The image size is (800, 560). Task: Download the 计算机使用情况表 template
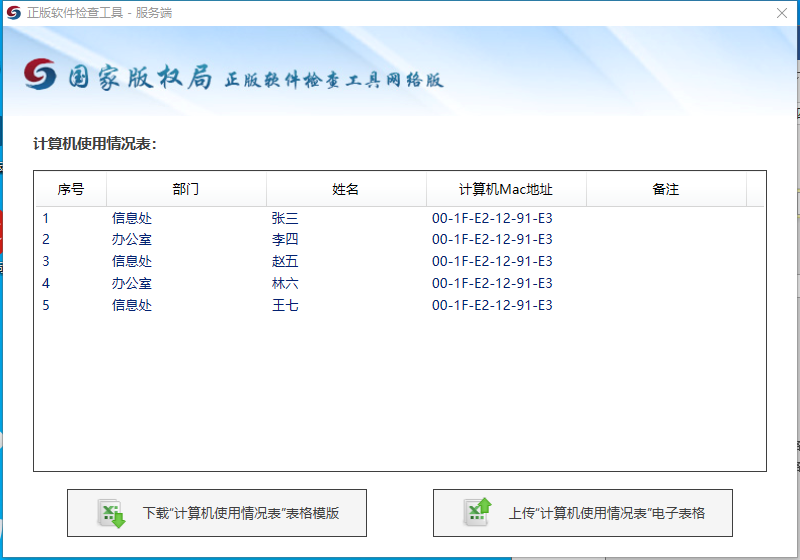217,513
